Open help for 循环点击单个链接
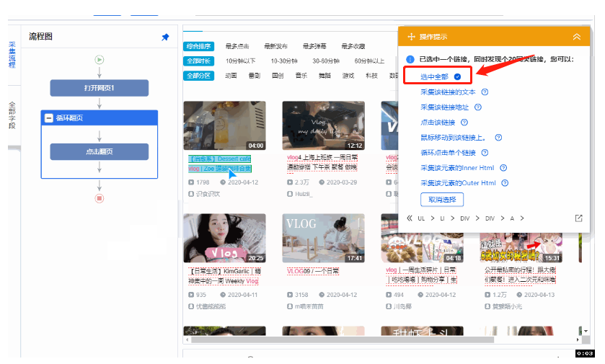The width and height of the screenshot is (605, 364). pos(485,153)
